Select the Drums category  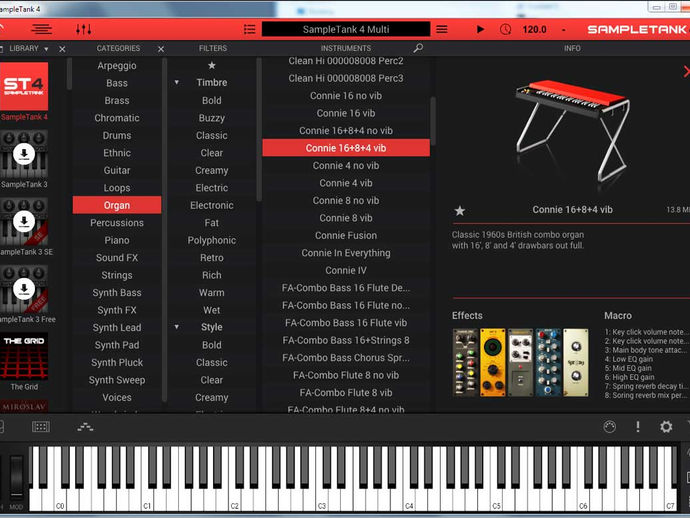tap(117, 135)
